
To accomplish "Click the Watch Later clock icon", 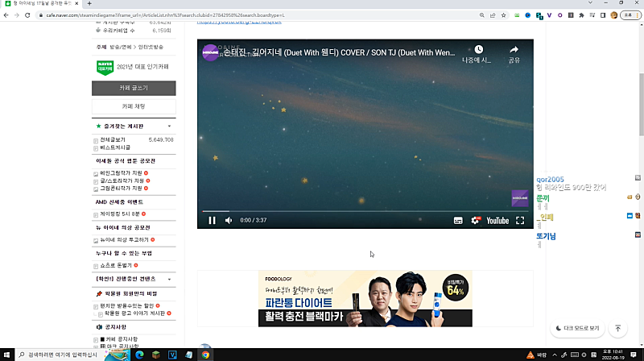I will click(x=478, y=50).
